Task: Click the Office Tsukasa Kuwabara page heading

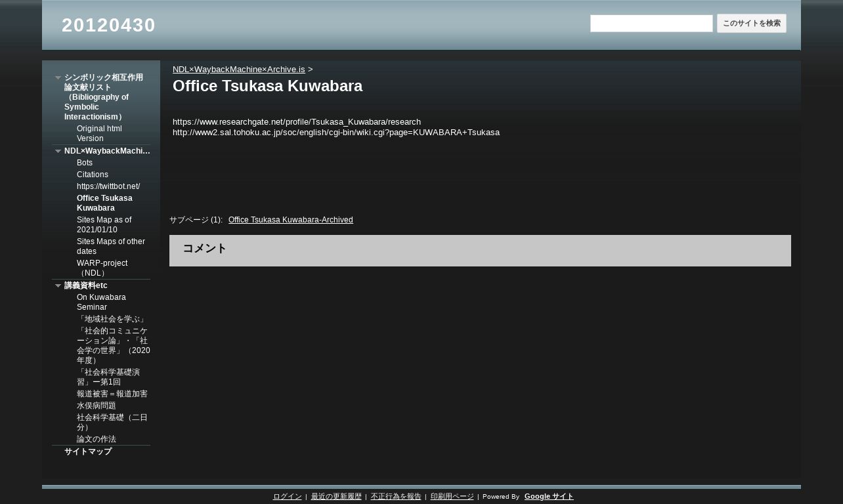Action: pos(267,86)
